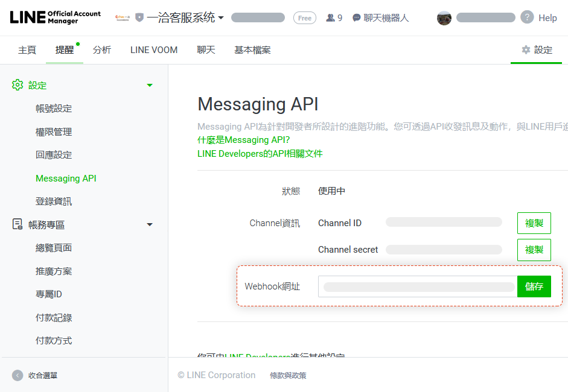Click the Webhook網址 input field

(418, 286)
